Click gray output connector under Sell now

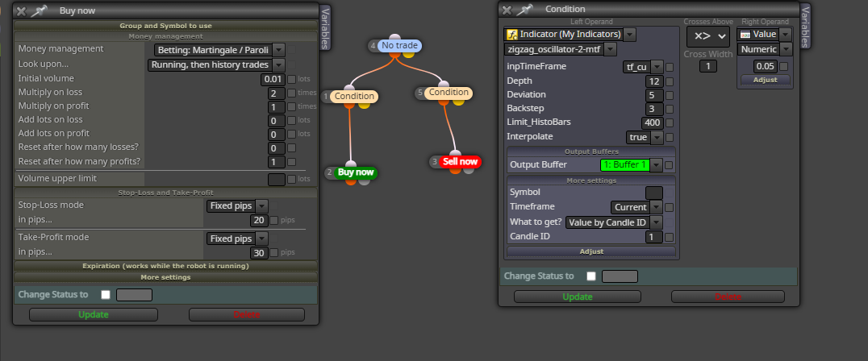click(469, 170)
